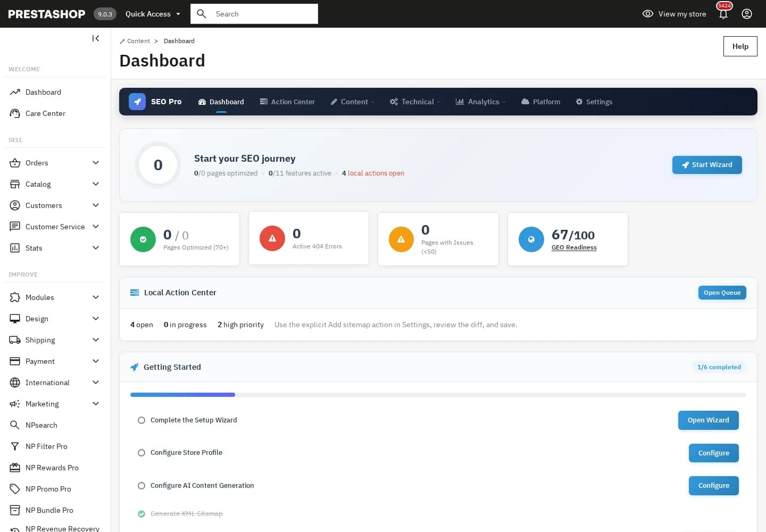Click the Orders basket icon
This screenshot has width=766, height=532.
[15, 163]
